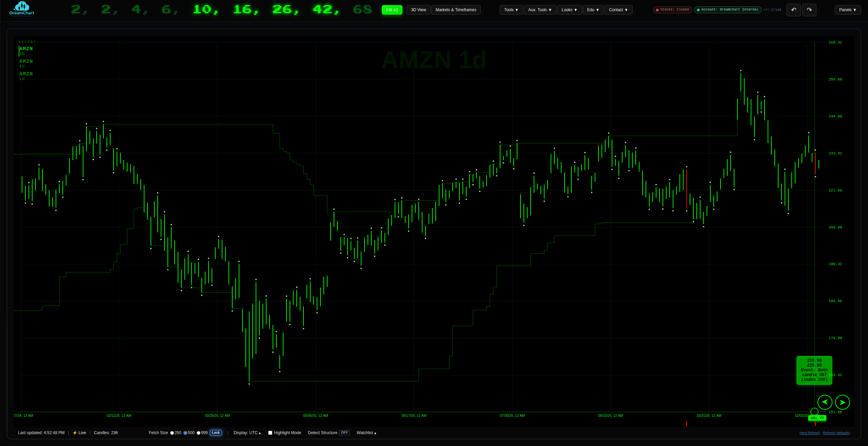Step to previous candle with left arrow
Image resolution: width=868 pixels, height=446 pixels.
(x=825, y=402)
